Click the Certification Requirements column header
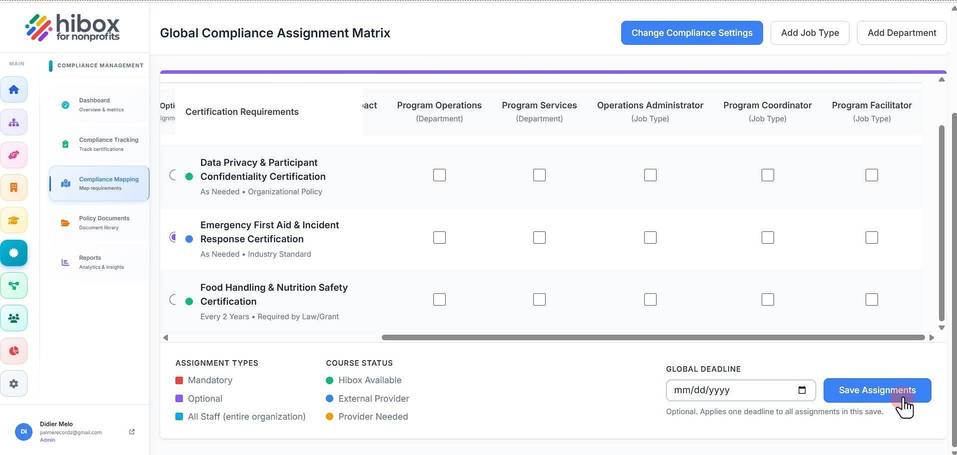Screen dimensions: 957x455 (x=242, y=112)
